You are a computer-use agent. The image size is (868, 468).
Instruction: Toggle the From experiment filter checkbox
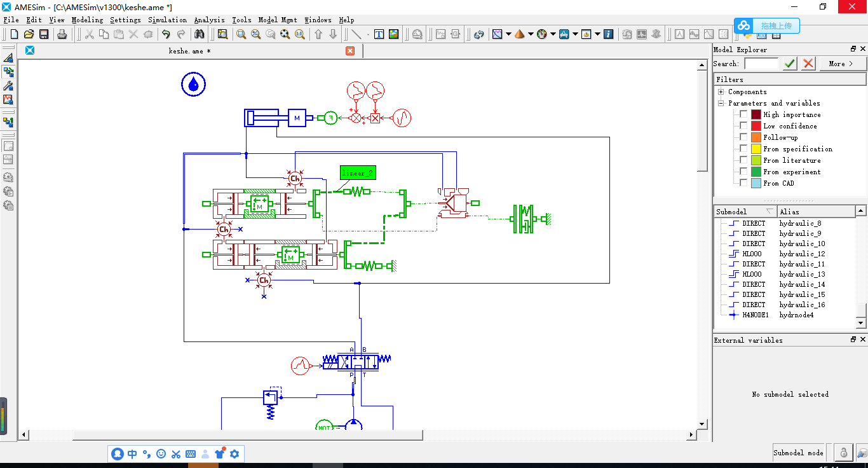tap(743, 172)
